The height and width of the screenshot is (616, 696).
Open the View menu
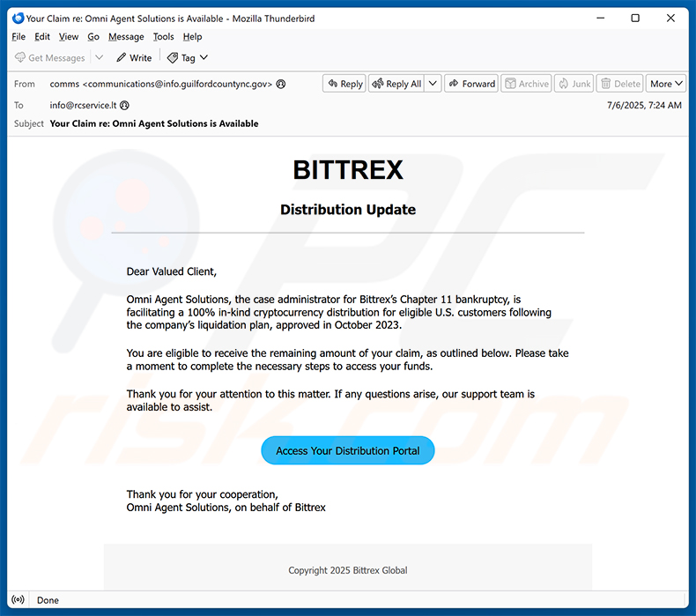[69, 37]
